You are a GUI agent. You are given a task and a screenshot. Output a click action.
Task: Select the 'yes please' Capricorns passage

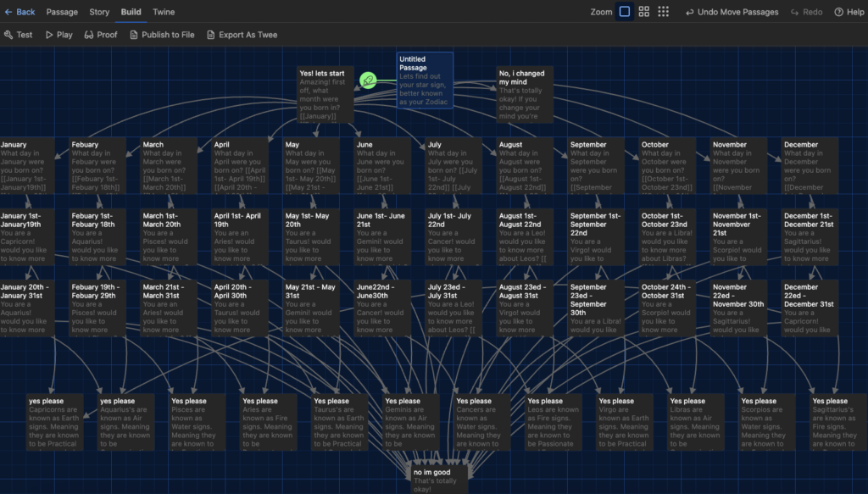[x=55, y=423]
